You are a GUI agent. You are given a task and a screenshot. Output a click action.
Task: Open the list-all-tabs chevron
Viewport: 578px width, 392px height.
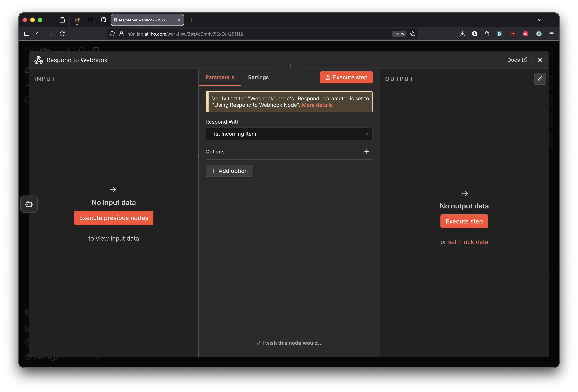pyautogui.click(x=539, y=20)
